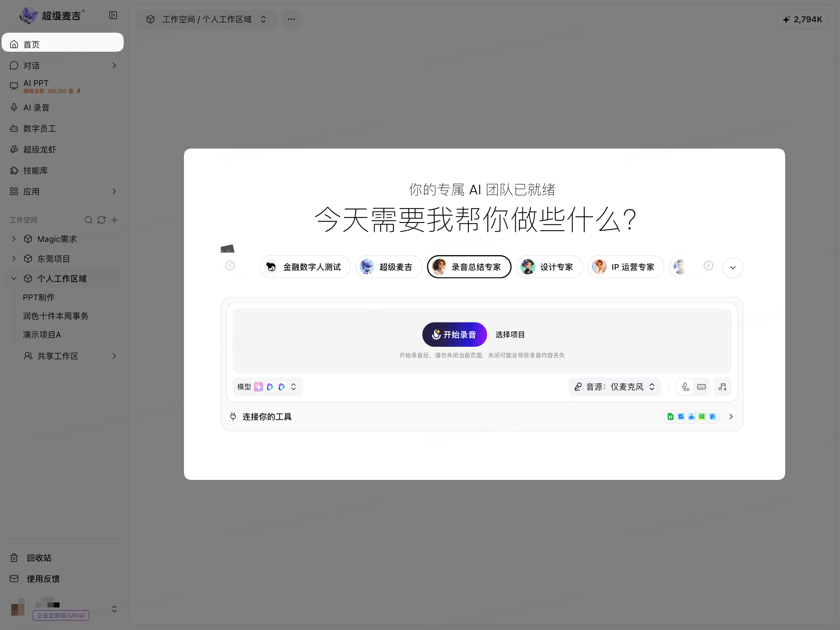Switch to microphone recording input mode

click(x=685, y=387)
